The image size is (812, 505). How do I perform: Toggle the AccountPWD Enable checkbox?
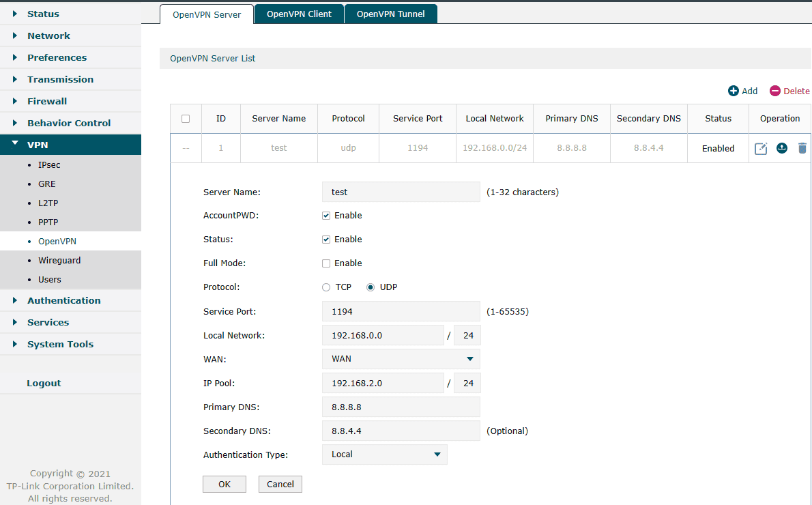[x=325, y=216]
